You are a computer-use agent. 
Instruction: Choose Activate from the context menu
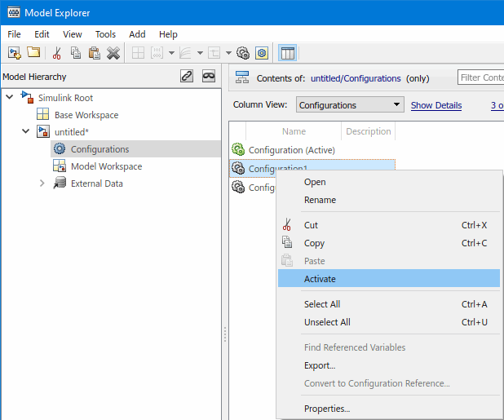pos(320,279)
